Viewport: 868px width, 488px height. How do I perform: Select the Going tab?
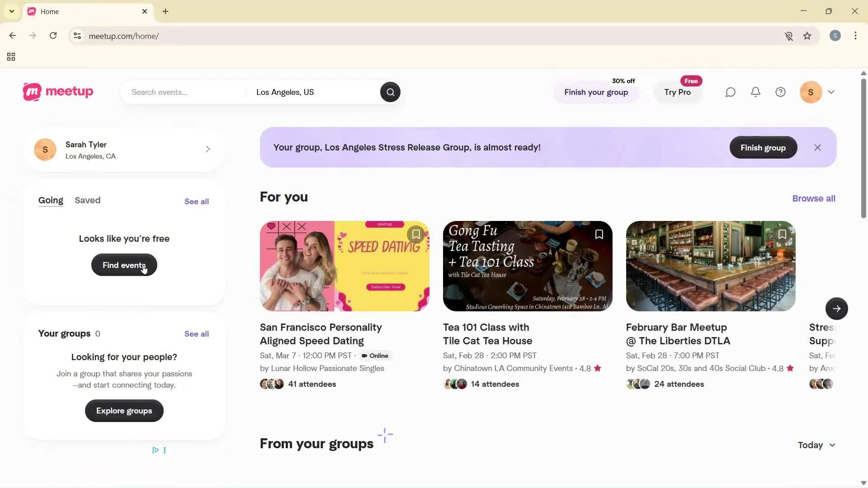tap(51, 200)
